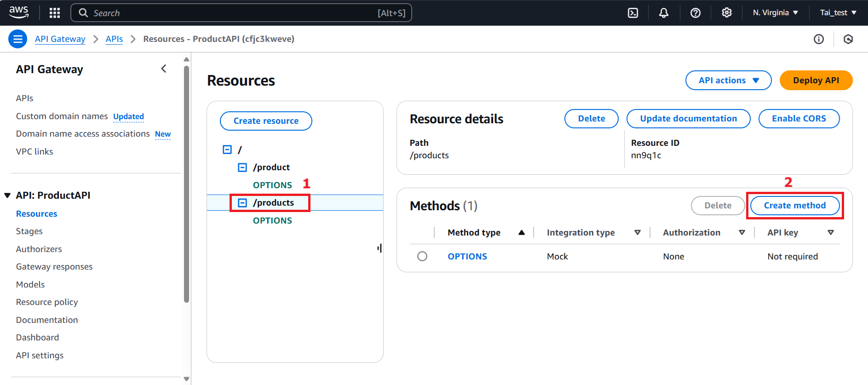
Task: Select the /products resource label
Action: (273, 203)
